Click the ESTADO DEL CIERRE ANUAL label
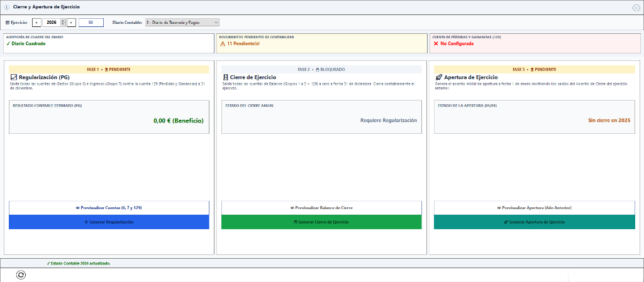 [x=249, y=106]
